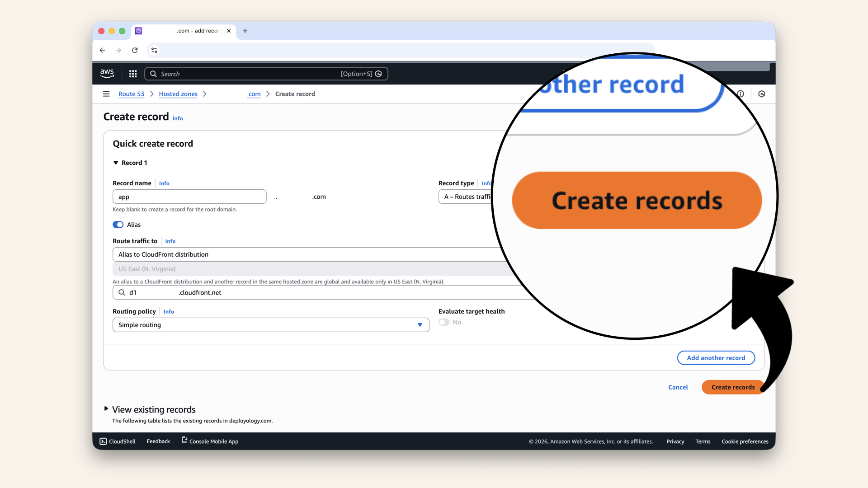The image size is (868, 488).
Task: Collapse the Record 1 section
Action: [116, 163]
